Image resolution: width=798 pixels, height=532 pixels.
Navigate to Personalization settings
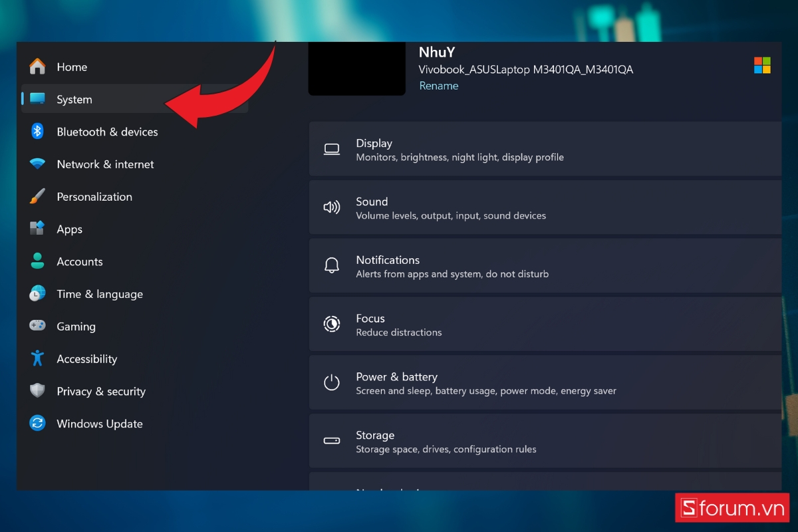(134, 196)
